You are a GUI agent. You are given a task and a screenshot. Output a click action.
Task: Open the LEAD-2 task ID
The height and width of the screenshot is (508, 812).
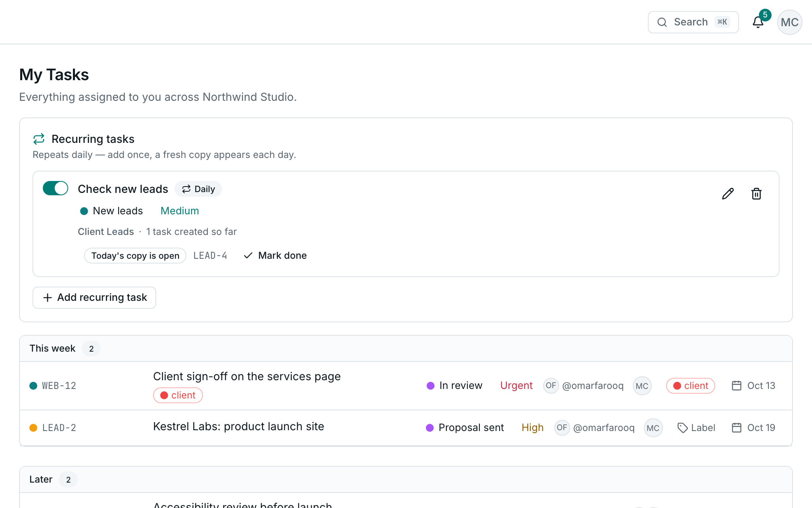(59, 428)
